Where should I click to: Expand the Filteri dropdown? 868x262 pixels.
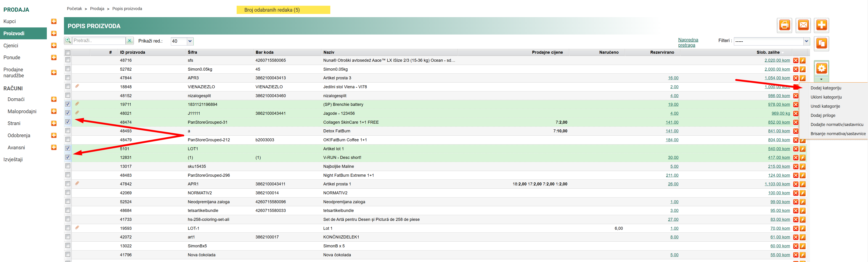coord(806,41)
